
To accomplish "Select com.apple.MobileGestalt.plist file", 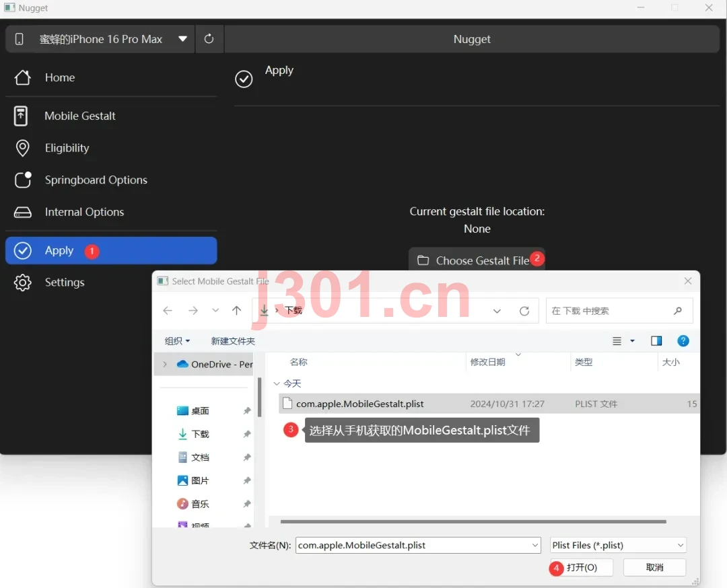I will tap(489, 404).
